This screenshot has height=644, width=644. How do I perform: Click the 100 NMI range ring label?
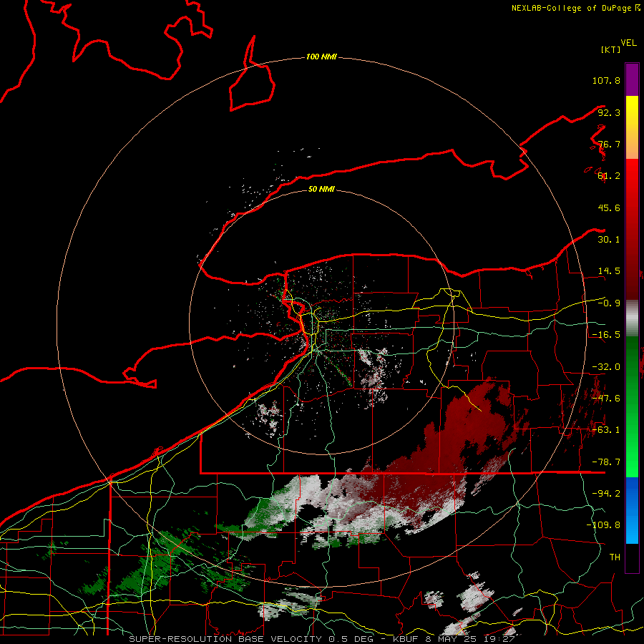321,57
